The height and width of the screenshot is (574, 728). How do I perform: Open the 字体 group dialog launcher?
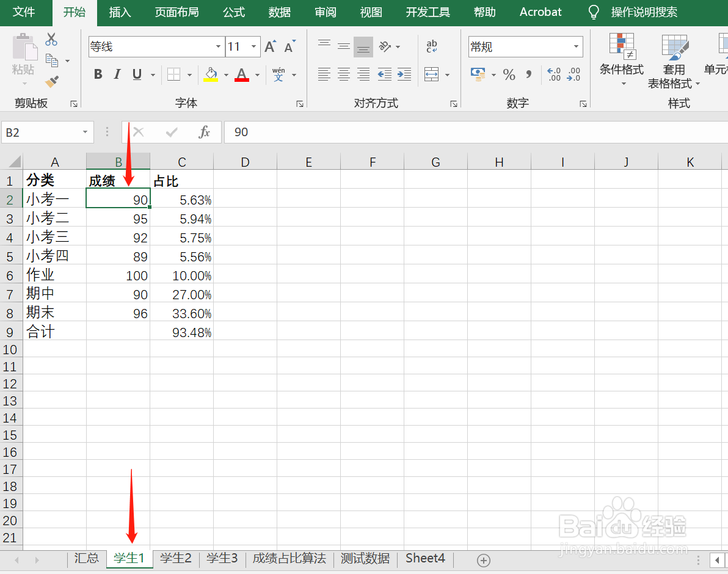(299, 104)
